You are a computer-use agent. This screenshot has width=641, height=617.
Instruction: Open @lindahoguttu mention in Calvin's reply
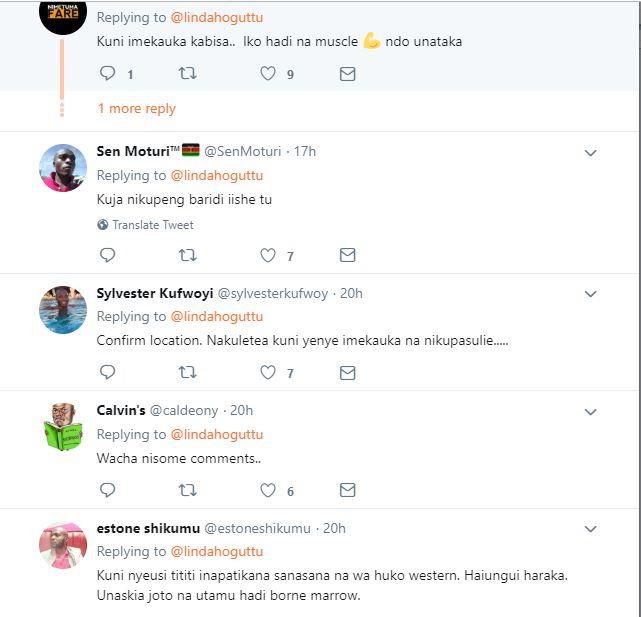217,434
